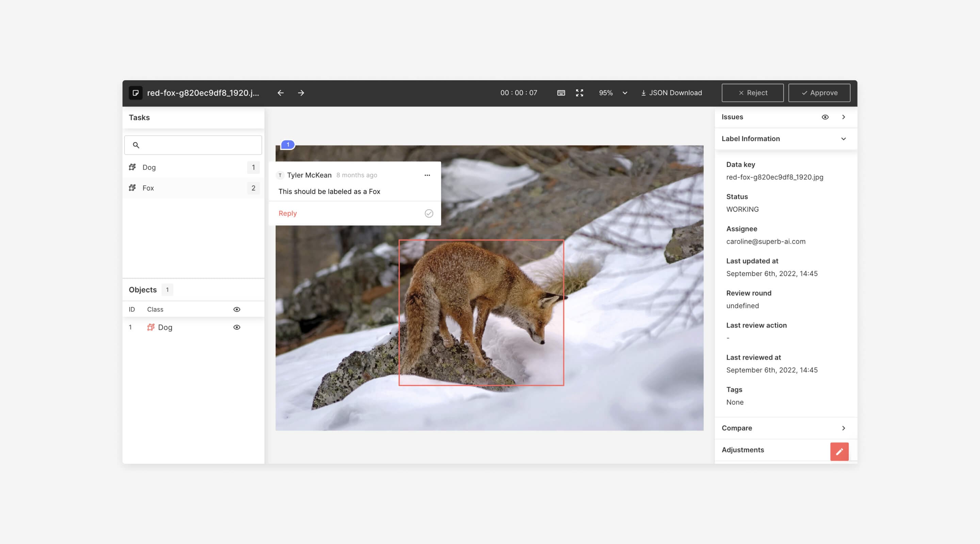Viewport: 980px width, 544px height.
Task: Open the Adjustments section
Action: [742, 450]
